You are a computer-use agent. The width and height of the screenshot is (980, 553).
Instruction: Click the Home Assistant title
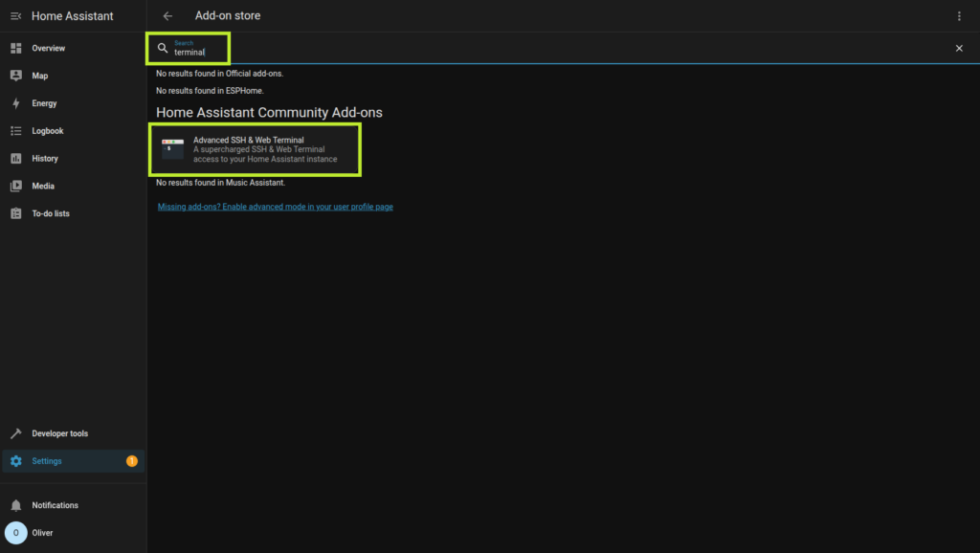(73, 16)
